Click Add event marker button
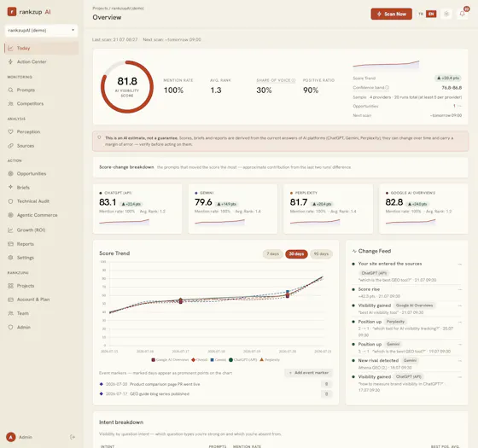Image resolution: width=478 pixels, height=448 pixels. (x=308, y=373)
